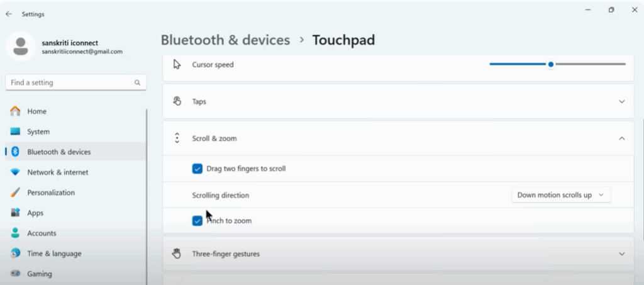
Task: Click the Cursor speed slider handle
Action: pos(551,64)
